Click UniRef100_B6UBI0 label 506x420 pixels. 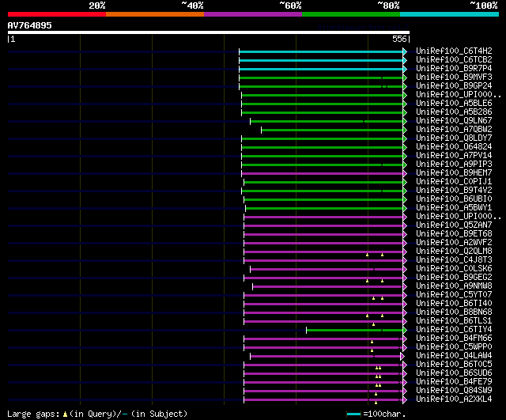pyautogui.click(x=454, y=199)
